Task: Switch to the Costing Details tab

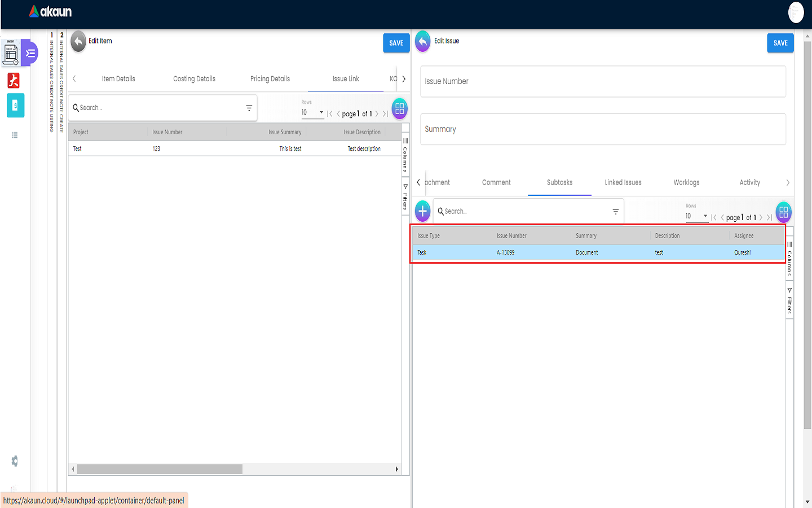Action: [194, 79]
